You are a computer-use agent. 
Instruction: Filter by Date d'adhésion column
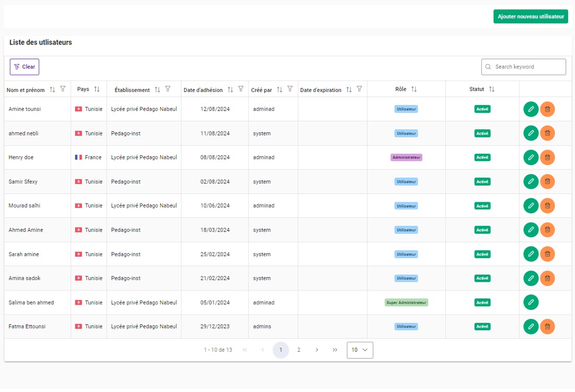click(241, 89)
